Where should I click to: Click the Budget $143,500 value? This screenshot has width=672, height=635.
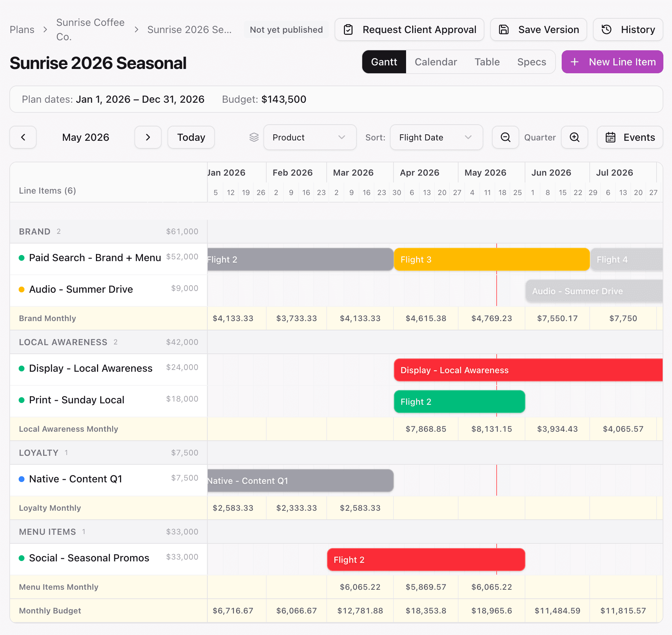click(284, 99)
